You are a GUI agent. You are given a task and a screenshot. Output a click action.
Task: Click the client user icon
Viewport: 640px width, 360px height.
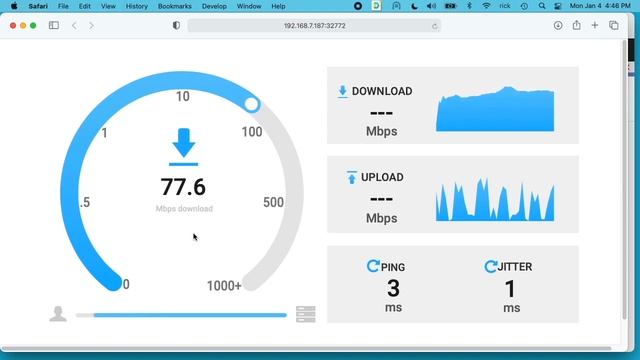coord(58,314)
